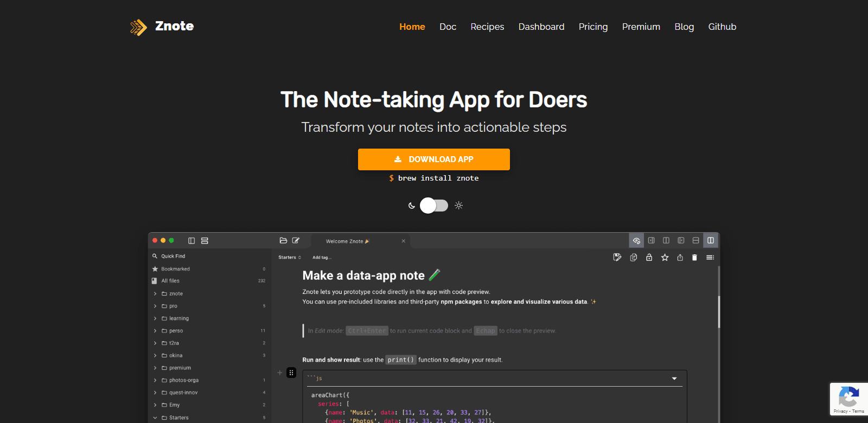Click the reCAPTCHA badge icon
Screen dimensions: 868x423
click(848, 396)
